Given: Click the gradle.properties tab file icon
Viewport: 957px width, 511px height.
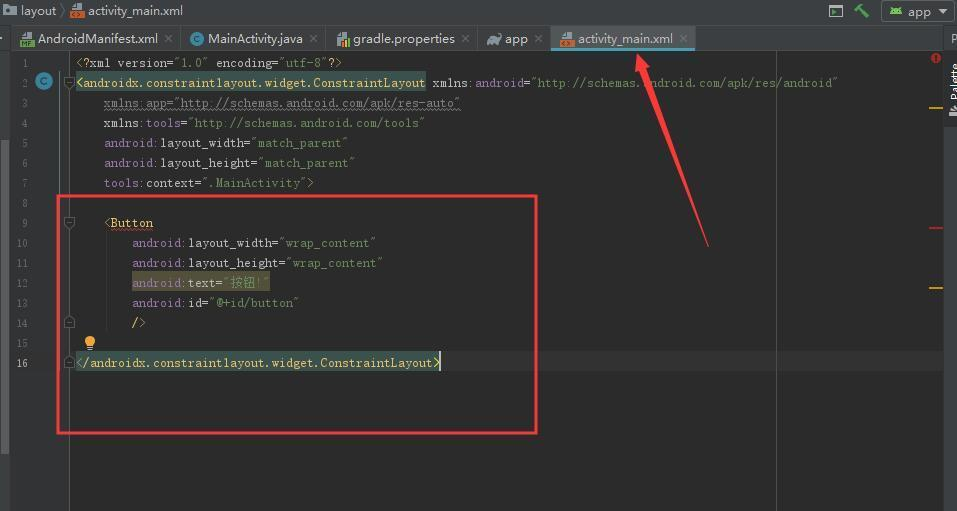Looking at the screenshot, I should coord(343,39).
